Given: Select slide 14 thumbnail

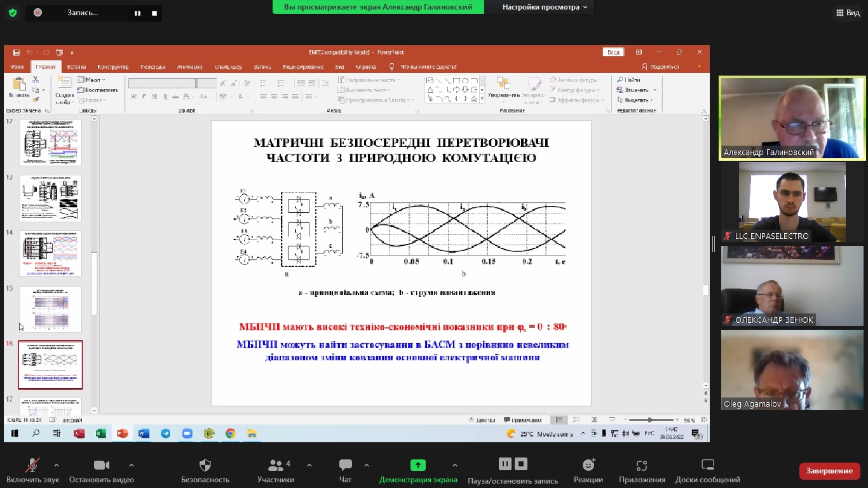Looking at the screenshot, I should (x=51, y=254).
